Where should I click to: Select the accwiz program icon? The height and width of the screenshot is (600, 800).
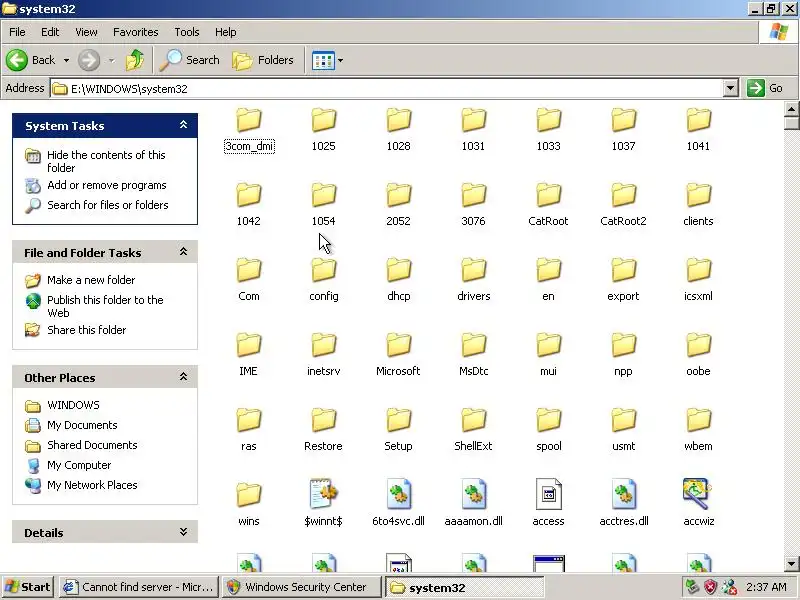(x=697, y=494)
